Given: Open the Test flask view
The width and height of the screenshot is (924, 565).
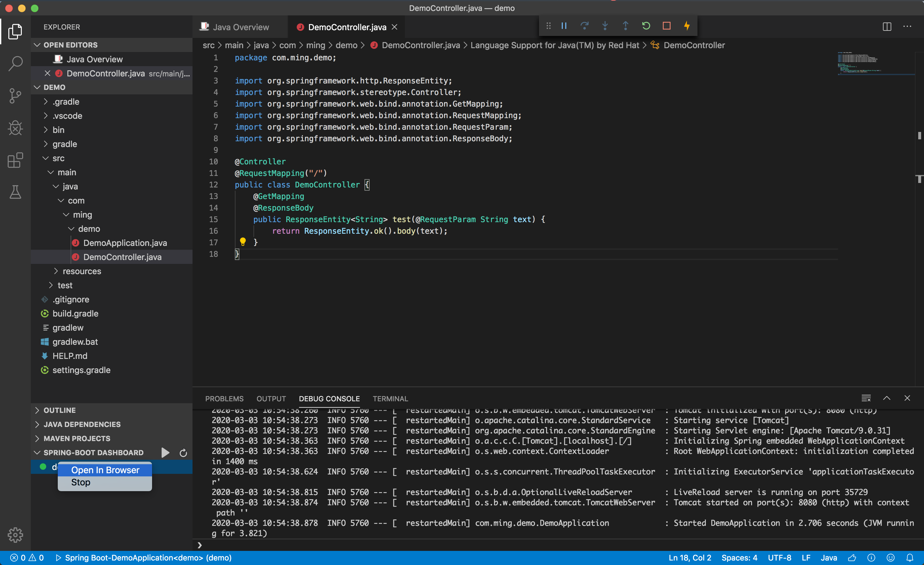Looking at the screenshot, I should pyautogui.click(x=15, y=192).
